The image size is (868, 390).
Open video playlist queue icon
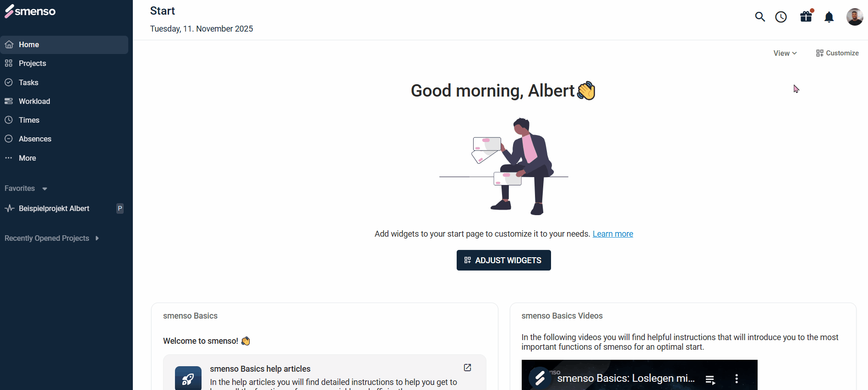tap(710, 379)
